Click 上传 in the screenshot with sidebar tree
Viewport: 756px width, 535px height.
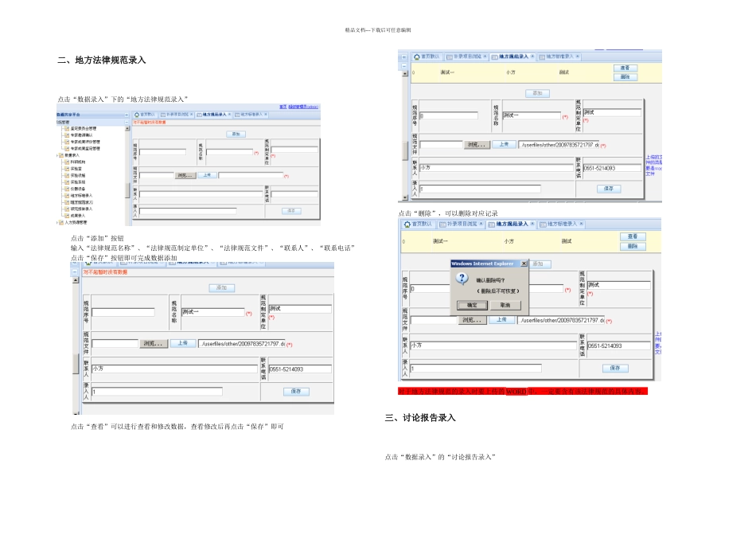coord(207,175)
